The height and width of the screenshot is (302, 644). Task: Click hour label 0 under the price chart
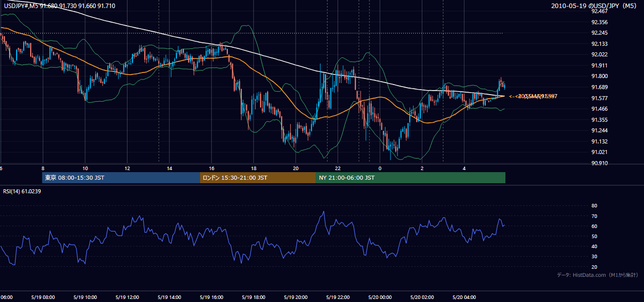380,169
